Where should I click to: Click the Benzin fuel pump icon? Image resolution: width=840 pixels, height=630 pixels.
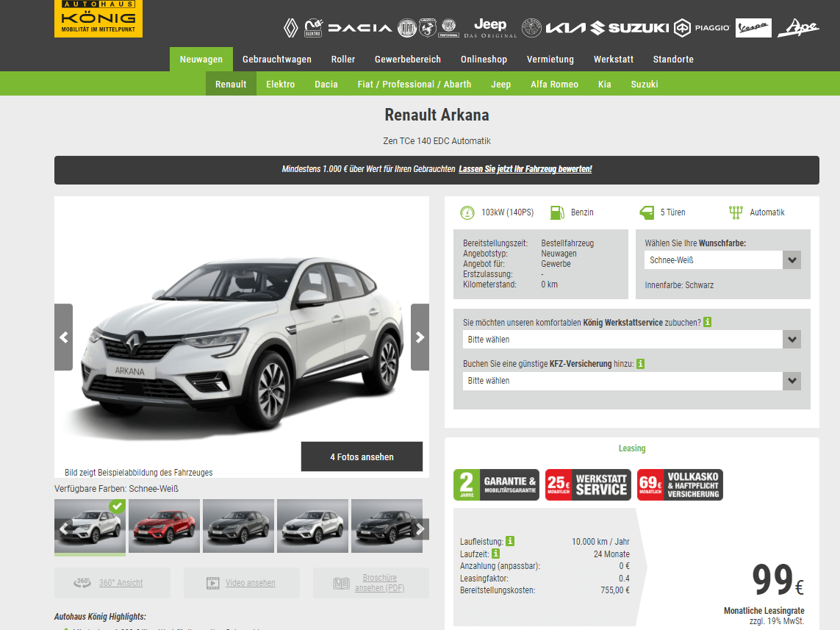(x=557, y=212)
